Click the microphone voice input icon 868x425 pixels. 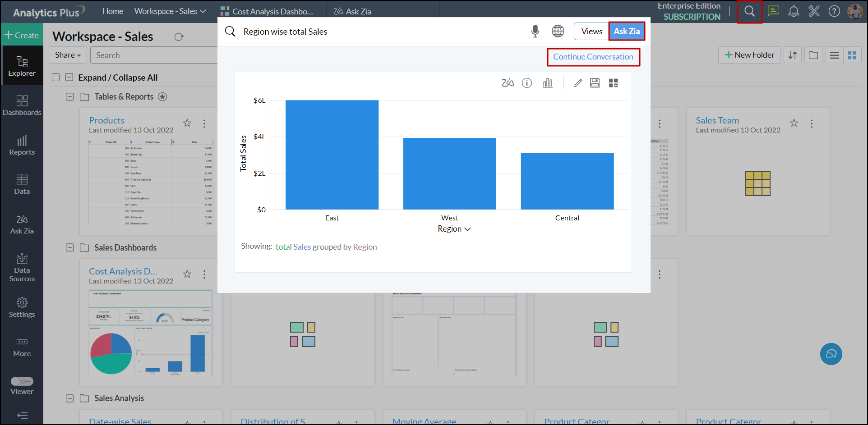tap(535, 31)
